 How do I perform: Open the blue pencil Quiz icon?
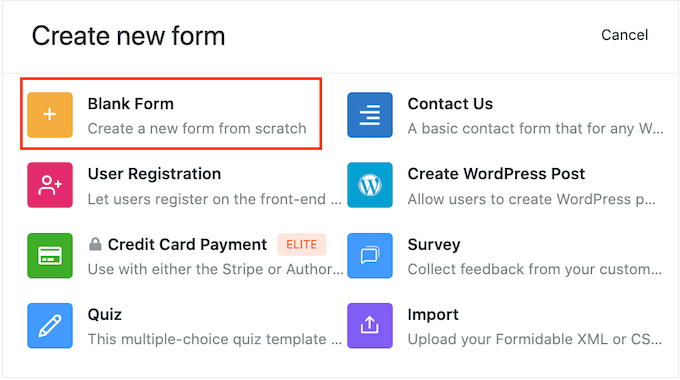50,325
